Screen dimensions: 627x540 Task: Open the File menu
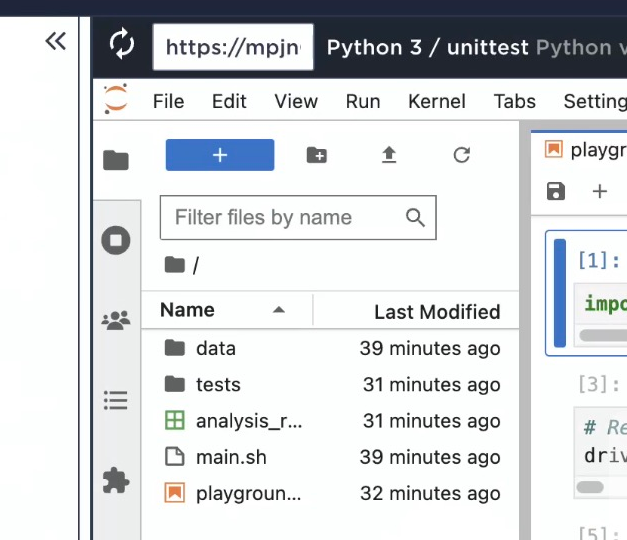(168, 101)
